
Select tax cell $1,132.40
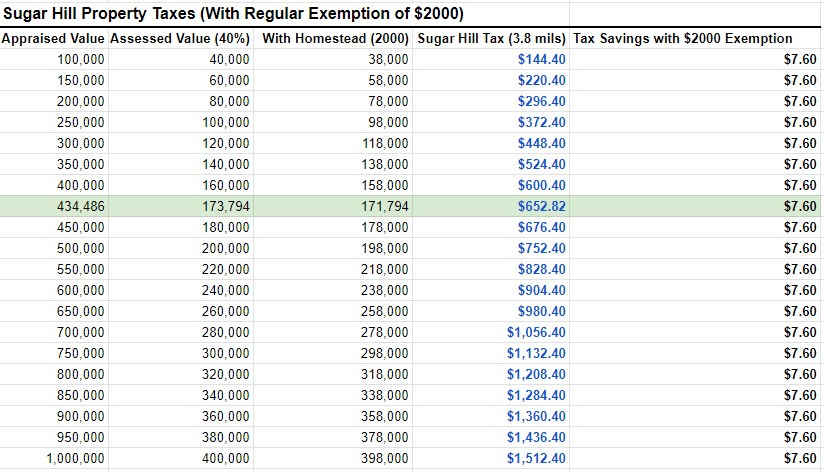tap(537, 354)
